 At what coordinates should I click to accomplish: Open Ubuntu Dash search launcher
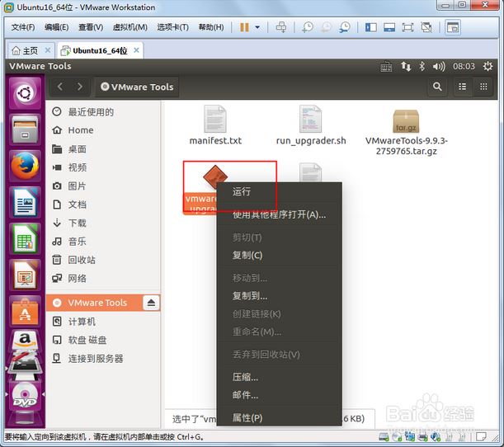[25, 93]
